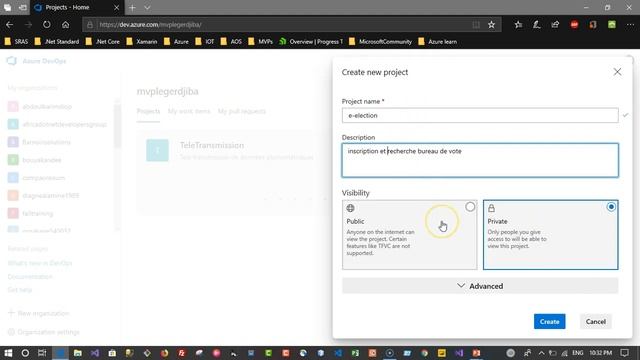Screen dimensions: 640x360
Task: Open the .Net Standard bookmarks folder
Action: point(57,42)
